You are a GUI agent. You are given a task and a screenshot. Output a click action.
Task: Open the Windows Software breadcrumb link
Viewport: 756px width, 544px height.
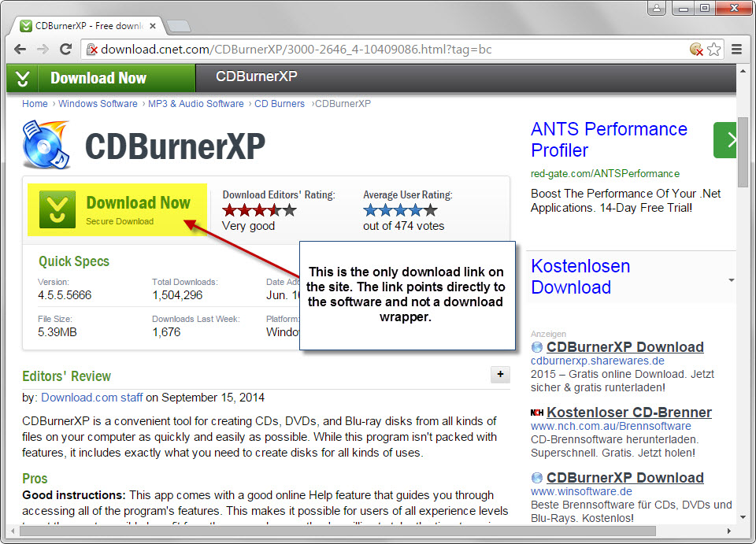tap(98, 104)
